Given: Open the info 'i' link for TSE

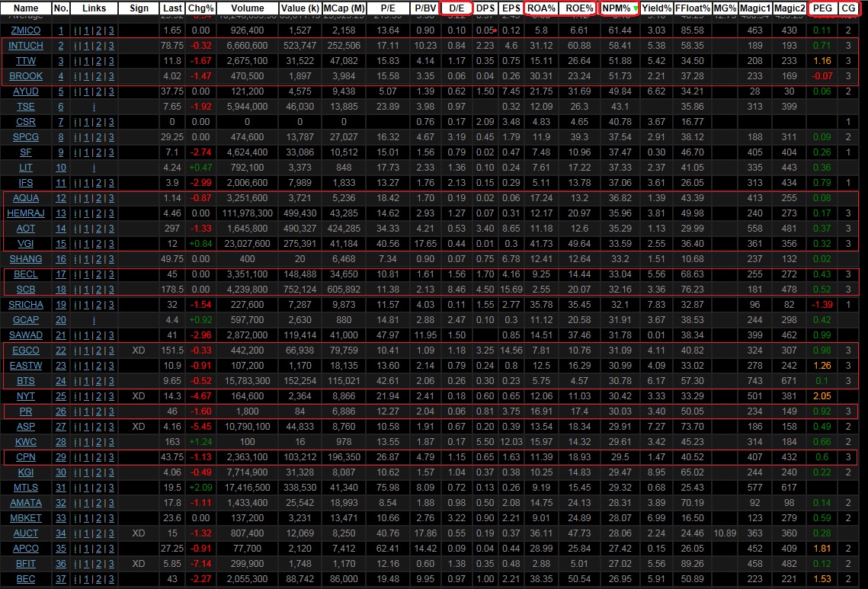Looking at the screenshot, I should tap(94, 106).
